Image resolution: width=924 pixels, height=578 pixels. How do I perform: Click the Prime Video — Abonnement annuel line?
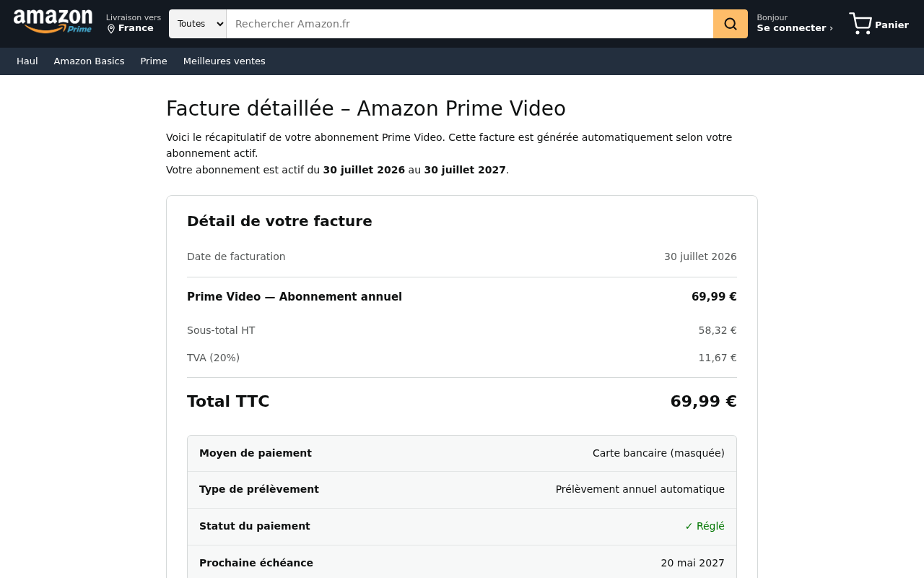[462, 297]
